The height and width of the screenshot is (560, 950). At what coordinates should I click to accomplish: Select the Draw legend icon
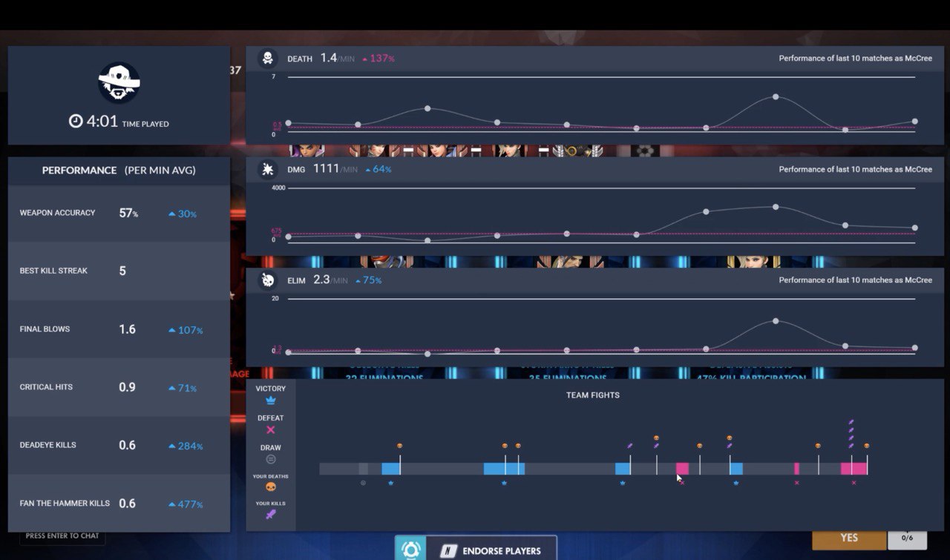click(x=270, y=459)
